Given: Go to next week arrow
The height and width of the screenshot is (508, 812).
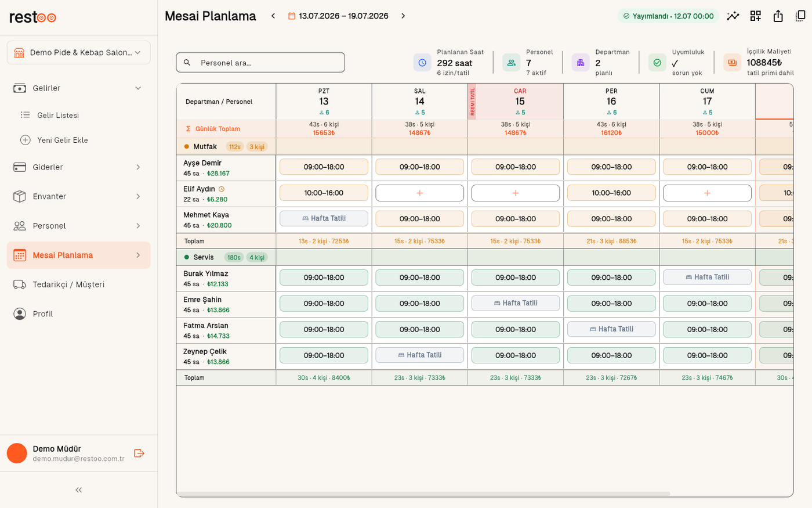Looking at the screenshot, I should coord(403,16).
